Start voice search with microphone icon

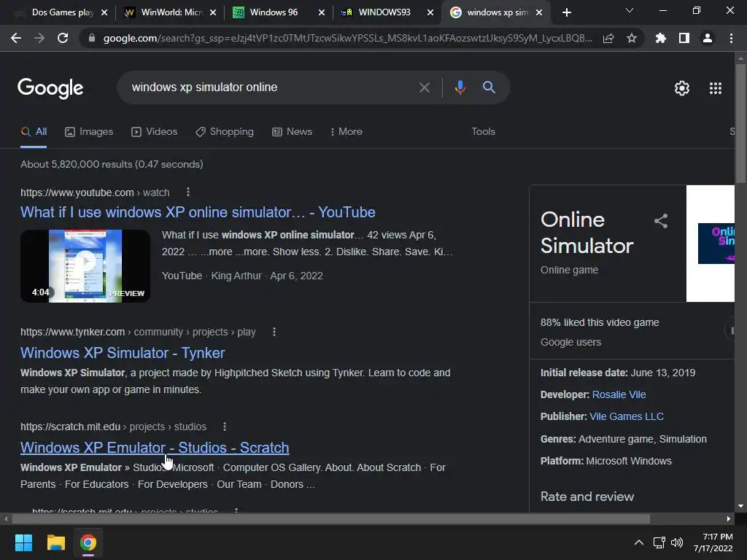tap(460, 87)
